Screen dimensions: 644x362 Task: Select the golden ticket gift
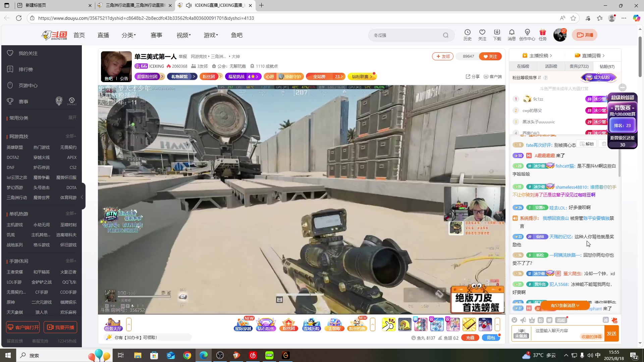pyautogui.click(x=469, y=324)
